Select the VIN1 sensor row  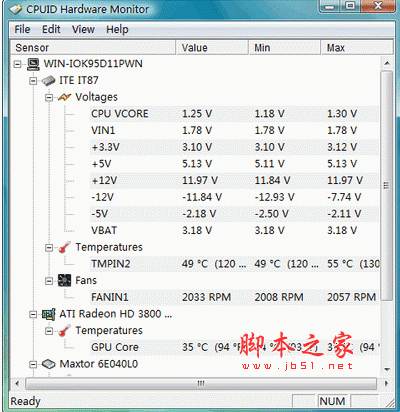[x=235, y=130]
